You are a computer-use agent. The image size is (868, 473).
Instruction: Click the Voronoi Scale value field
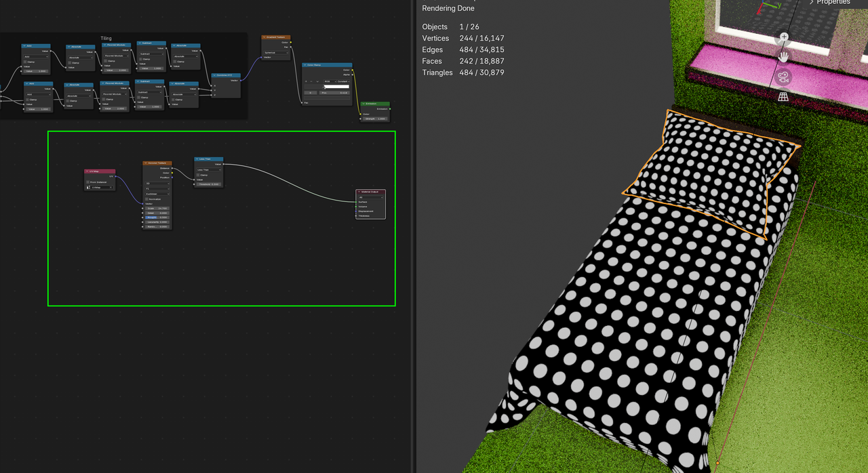coord(157,208)
